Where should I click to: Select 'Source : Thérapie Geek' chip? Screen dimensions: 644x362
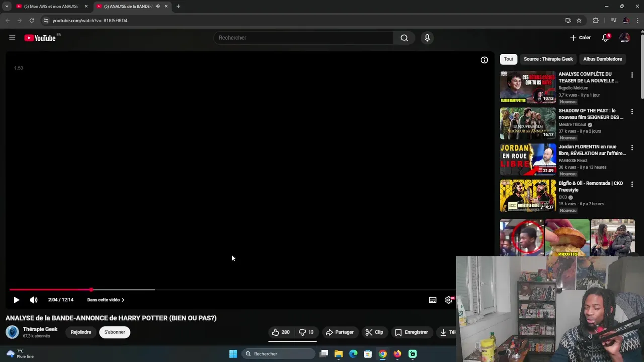click(x=548, y=59)
